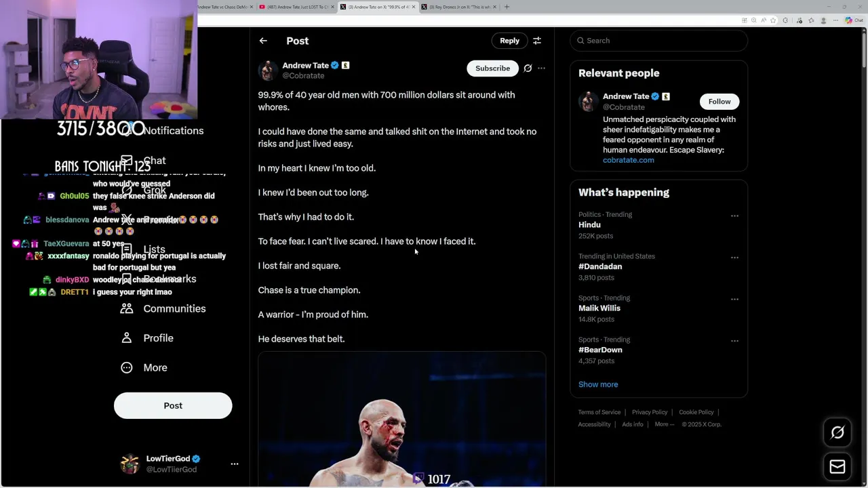Image resolution: width=868 pixels, height=488 pixels.
Task: Click LowTierGod account avatar
Action: [130, 464]
